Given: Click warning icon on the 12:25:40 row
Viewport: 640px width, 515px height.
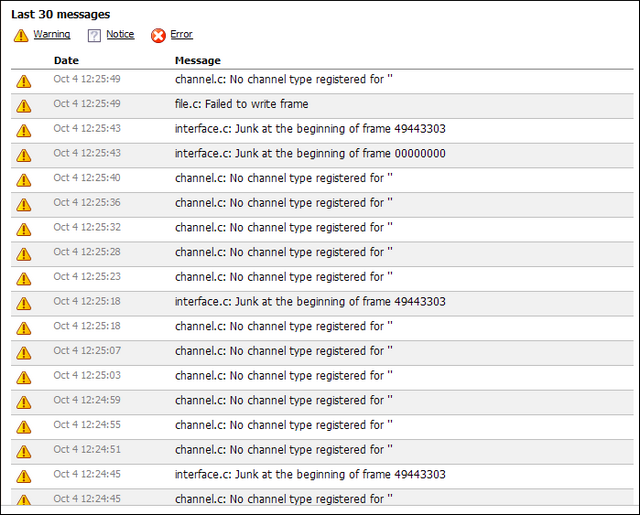Looking at the screenshot, I should pos(24,180).
